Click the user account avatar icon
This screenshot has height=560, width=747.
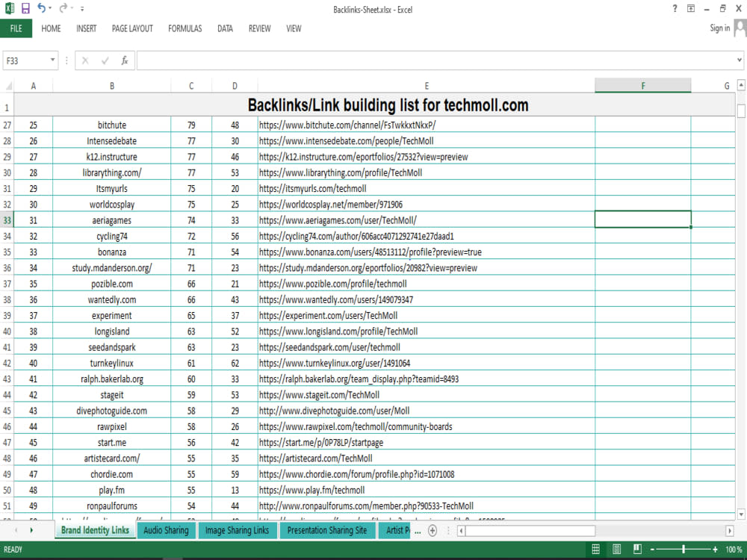point(740,28)
